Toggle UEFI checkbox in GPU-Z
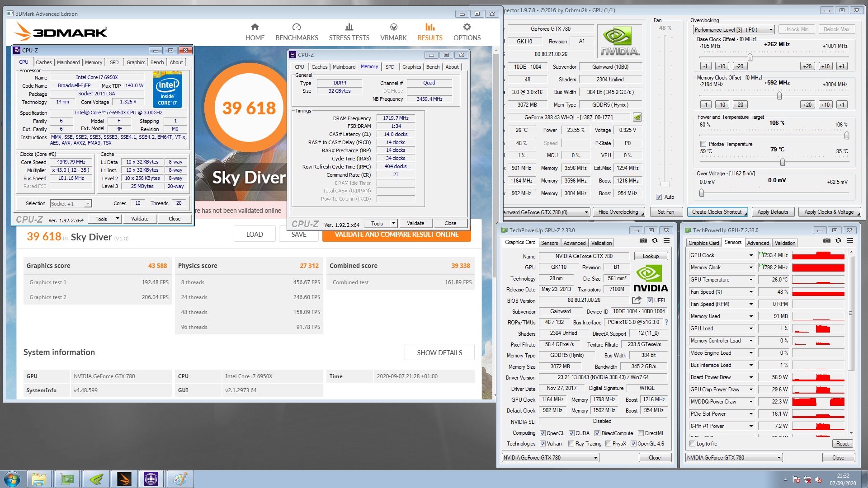 (650, 300)
